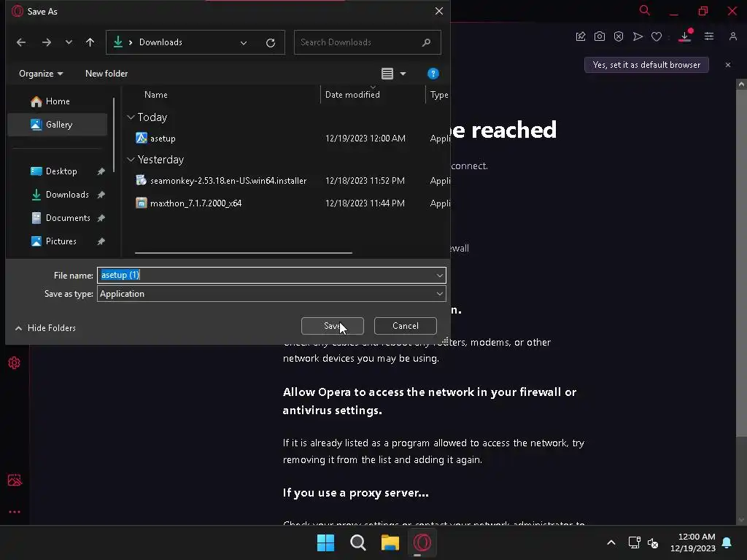Open Pictures in navigation pane
The height and width of the screenshot is (560, 747).
tap(61, 241)
